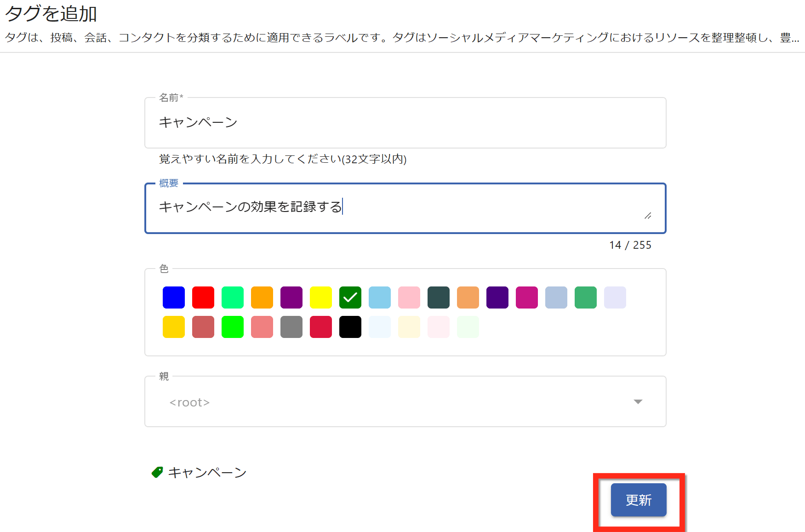Select the lime green swatch in second row

233,327
